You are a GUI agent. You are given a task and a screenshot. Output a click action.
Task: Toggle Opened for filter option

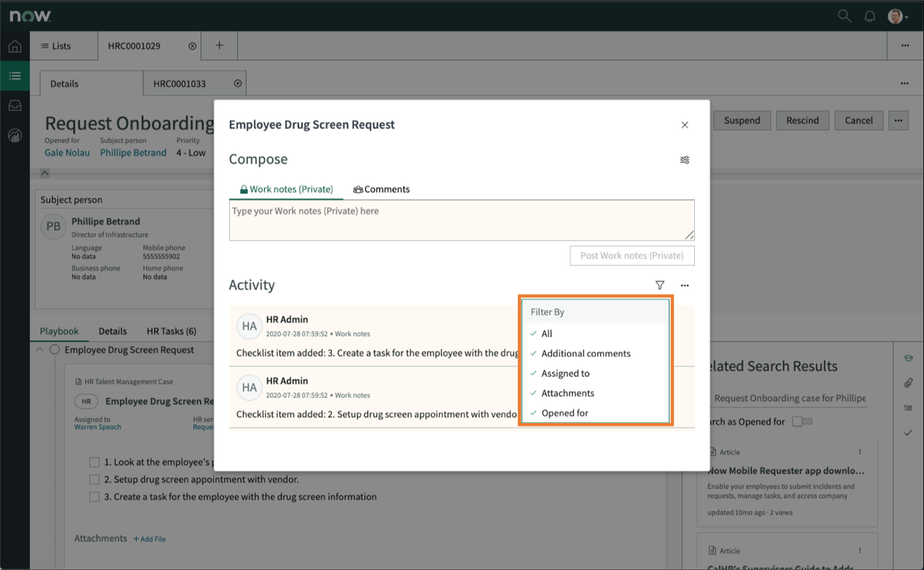(596, 413)
